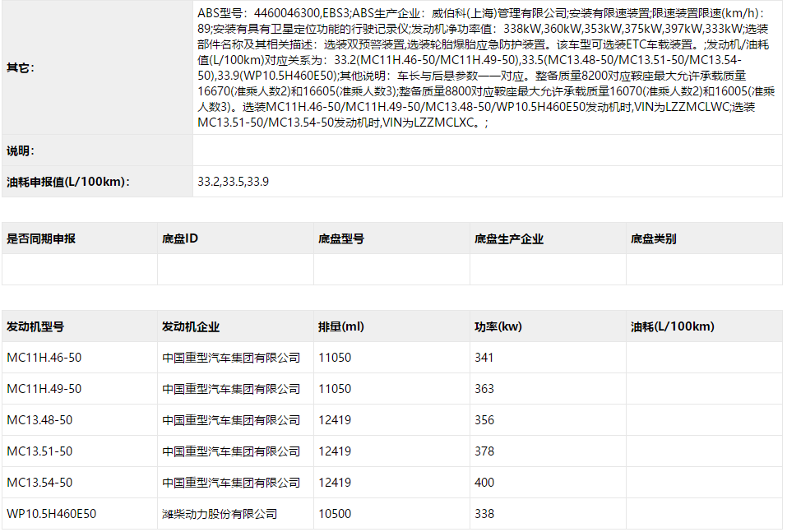Screen dimensions: 787x532
Task: Click the power value 400 cell
Action: (x=484, y=482)
